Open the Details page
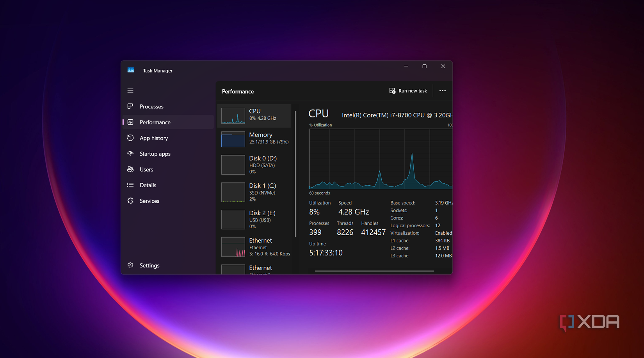Screen dimensions: 644x358 (168, 185)
